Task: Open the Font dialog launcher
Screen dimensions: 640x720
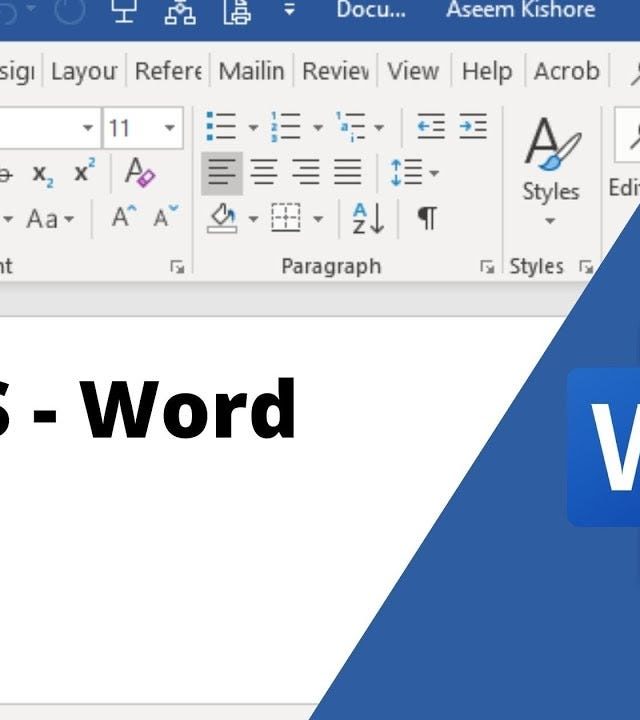Action: point(177,267)
